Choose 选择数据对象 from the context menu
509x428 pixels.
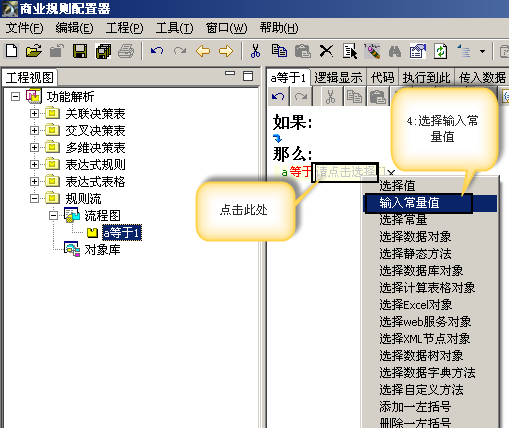(x=430, y=237)
